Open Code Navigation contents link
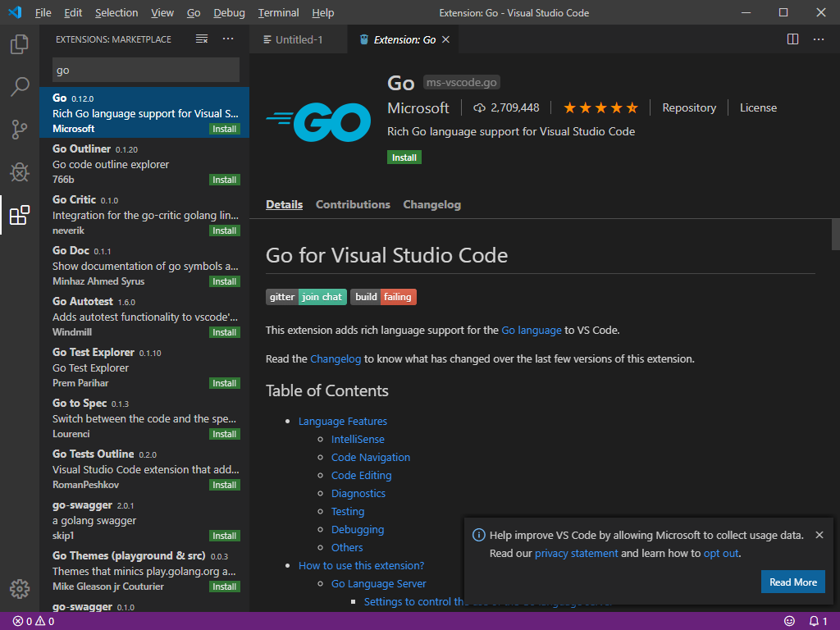 [x=370, y=458]
